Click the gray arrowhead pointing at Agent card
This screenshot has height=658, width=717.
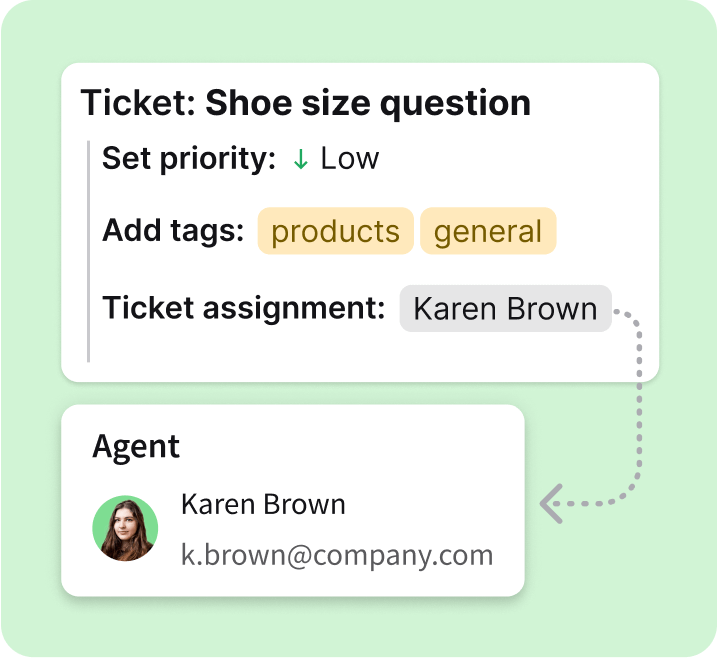[x=550, y=502]
